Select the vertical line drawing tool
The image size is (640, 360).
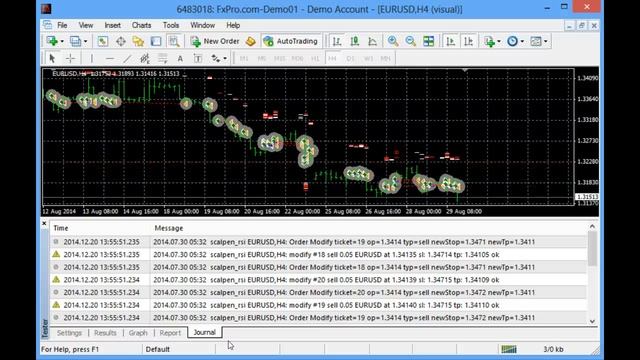(92, 58)
